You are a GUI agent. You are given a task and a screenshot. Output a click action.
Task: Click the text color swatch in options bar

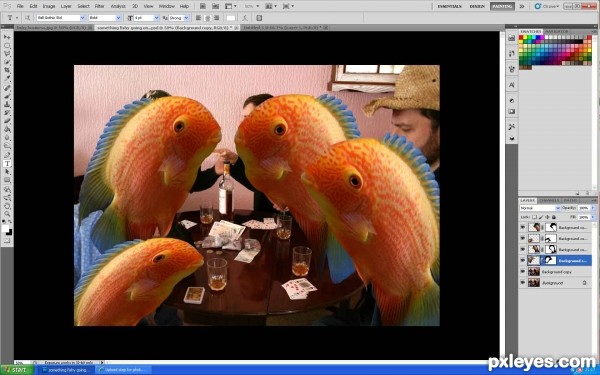tap(231, 18)
